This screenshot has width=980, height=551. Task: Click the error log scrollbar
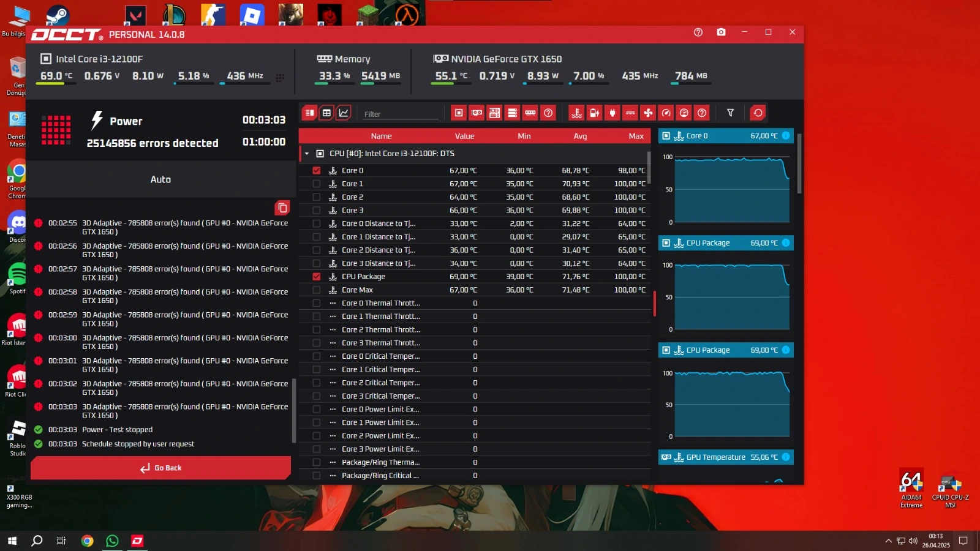[x=294, y=410]
